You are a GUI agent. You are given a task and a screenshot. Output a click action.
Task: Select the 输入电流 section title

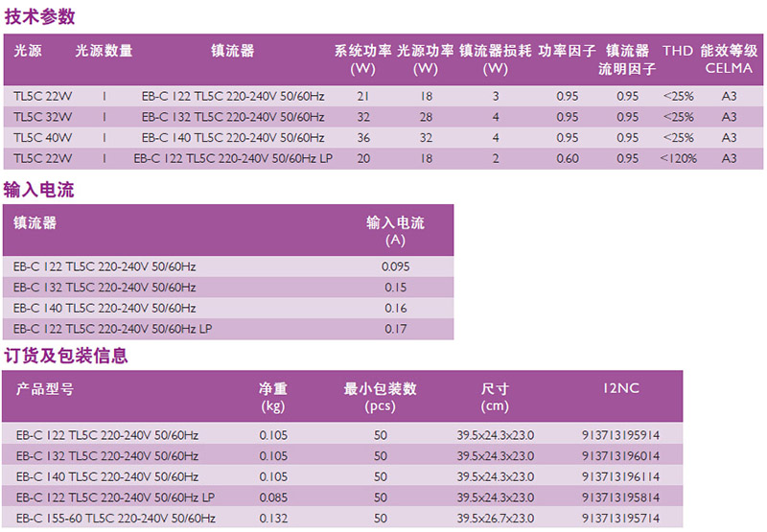[x=40, y=190]
